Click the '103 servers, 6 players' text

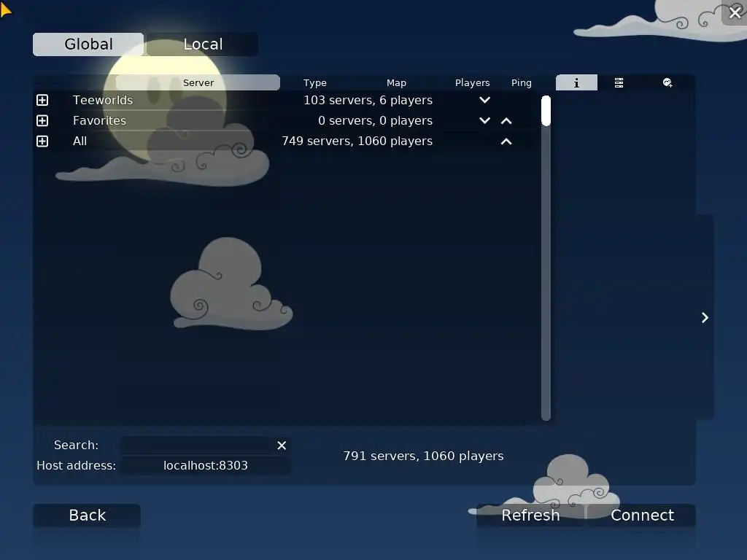pos(368,100)
